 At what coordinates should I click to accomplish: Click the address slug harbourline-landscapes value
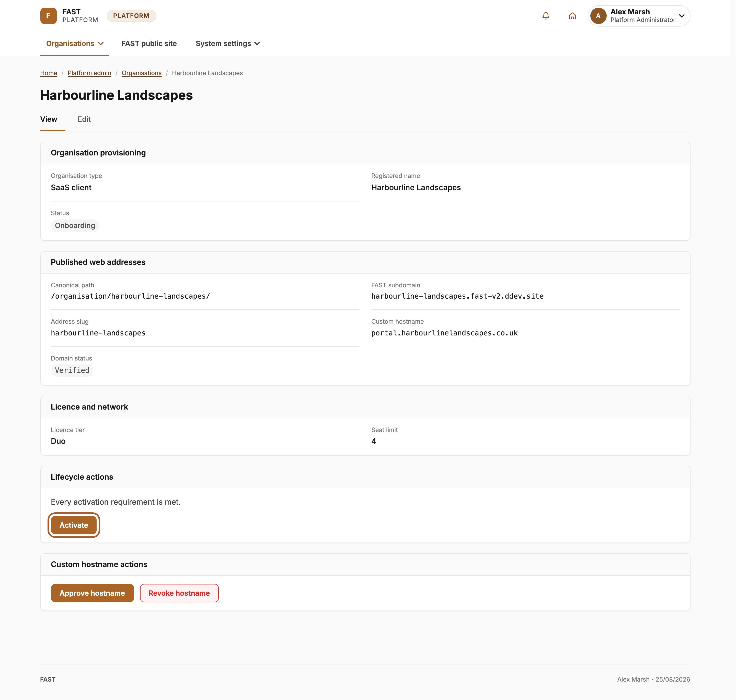pos(98,333)
